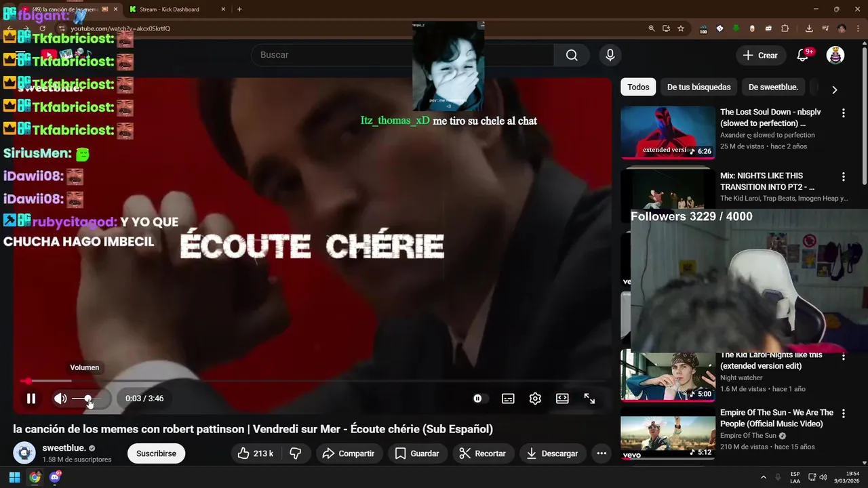Image resolution: width=868 pixels, height=488 pixels.
Task: Click Mix: NIGHTS LIKE THIS title
Action: pos(767,181)
